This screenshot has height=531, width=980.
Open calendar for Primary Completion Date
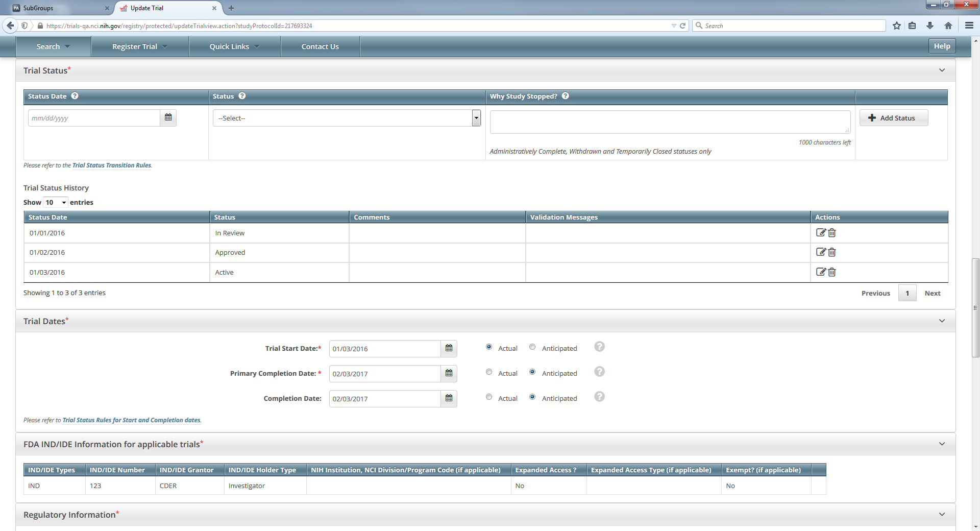(x=449, y=373)
